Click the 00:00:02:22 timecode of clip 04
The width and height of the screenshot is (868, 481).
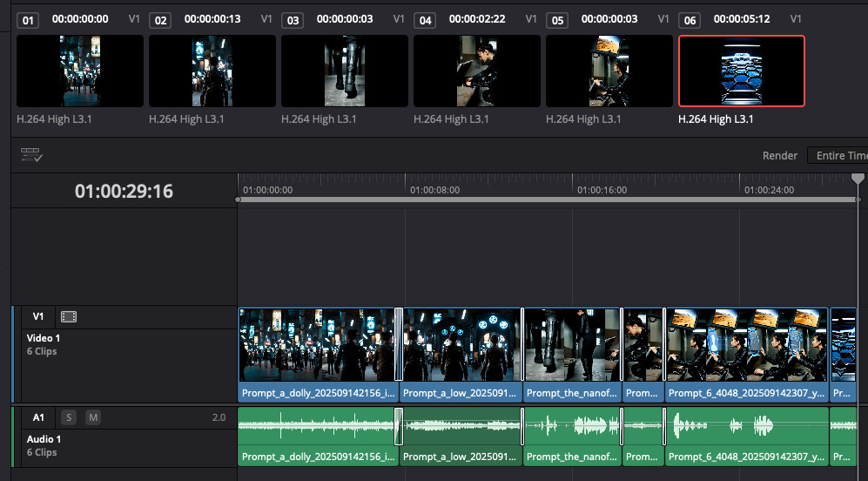click(476, 19)
